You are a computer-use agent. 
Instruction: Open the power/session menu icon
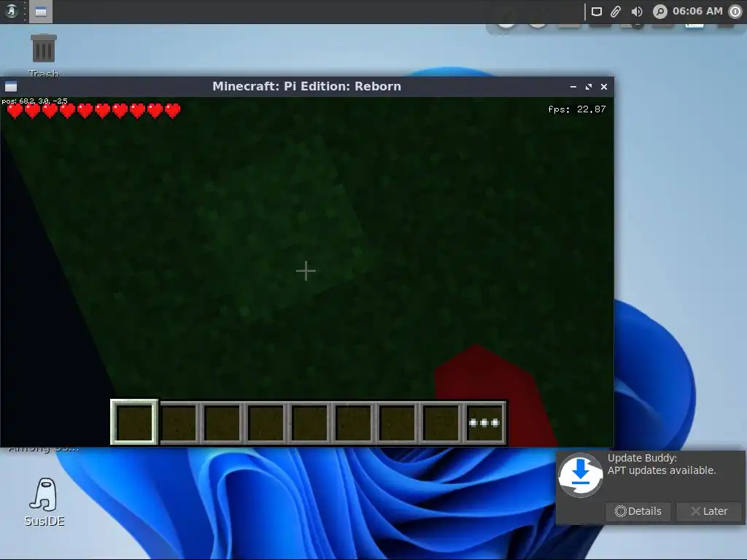735,12
